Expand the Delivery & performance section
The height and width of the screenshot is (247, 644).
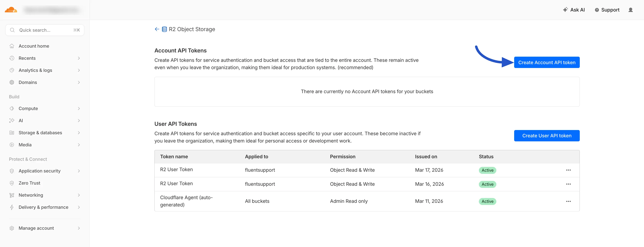point(79,207)
